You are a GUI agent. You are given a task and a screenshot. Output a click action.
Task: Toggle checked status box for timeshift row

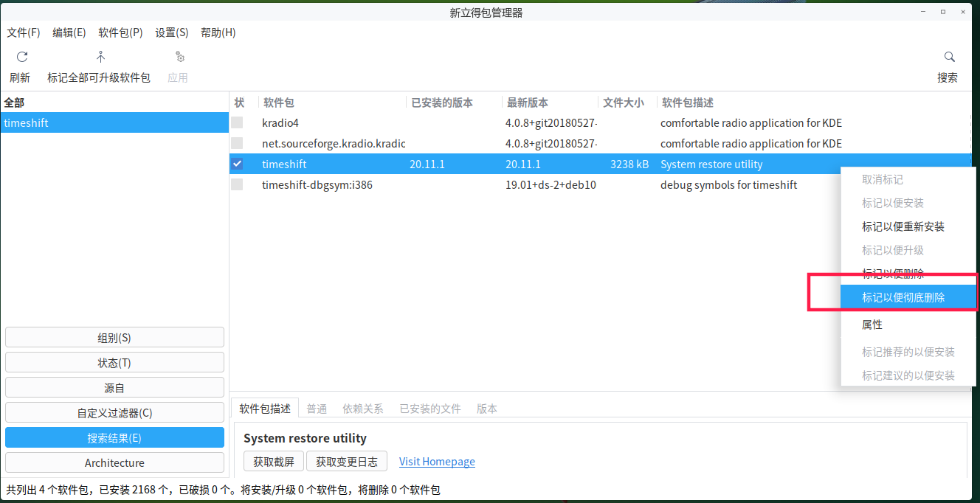coord(237,164)
